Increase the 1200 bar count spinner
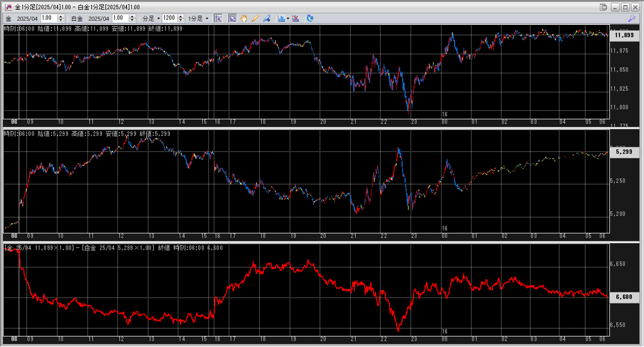The image size is (644, 347). tap(181, 16)
